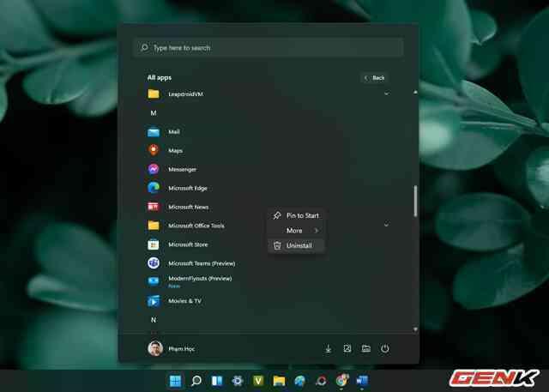The height and width of the screenshot is (392, 549).
Task: Open Google Chrome on the taskbar
Action: click(x=341, y=381)
